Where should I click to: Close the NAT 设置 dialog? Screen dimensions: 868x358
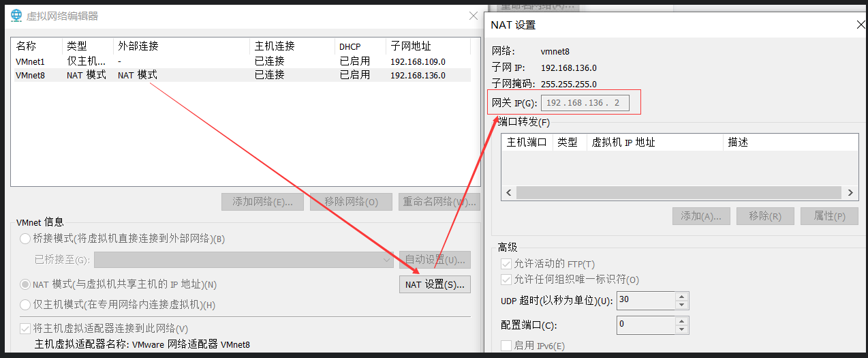[861, 25]
